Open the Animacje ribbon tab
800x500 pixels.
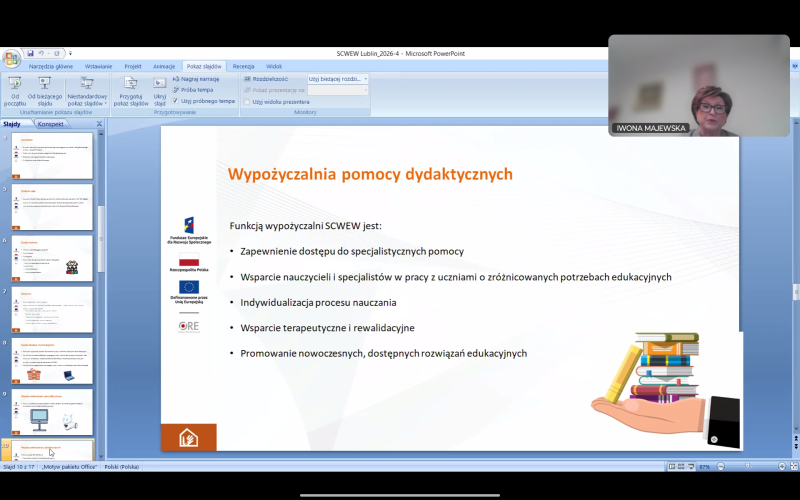tap(164, 66)
